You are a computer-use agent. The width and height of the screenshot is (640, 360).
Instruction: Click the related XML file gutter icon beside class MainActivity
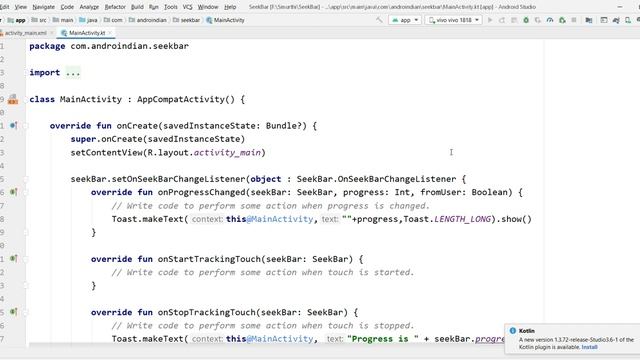coord(13,99)
